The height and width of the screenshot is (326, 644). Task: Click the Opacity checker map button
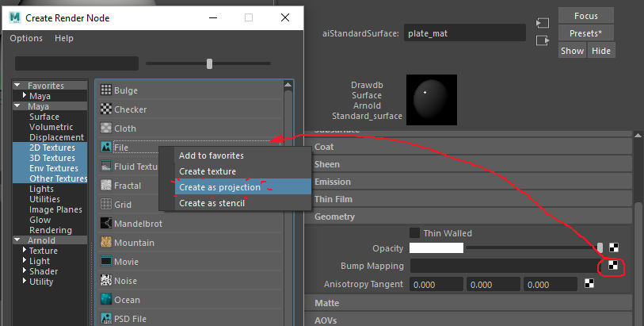tap(614, 248)
